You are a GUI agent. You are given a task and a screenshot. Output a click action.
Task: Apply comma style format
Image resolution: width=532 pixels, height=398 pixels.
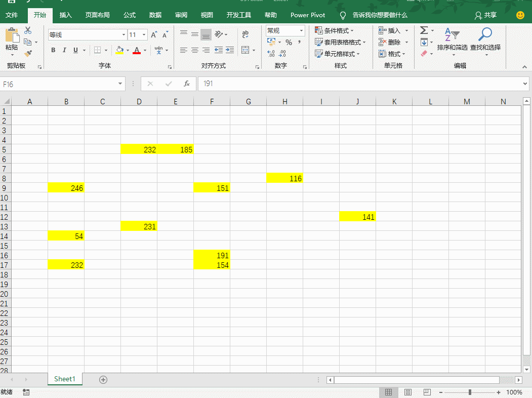click(299, 42)
